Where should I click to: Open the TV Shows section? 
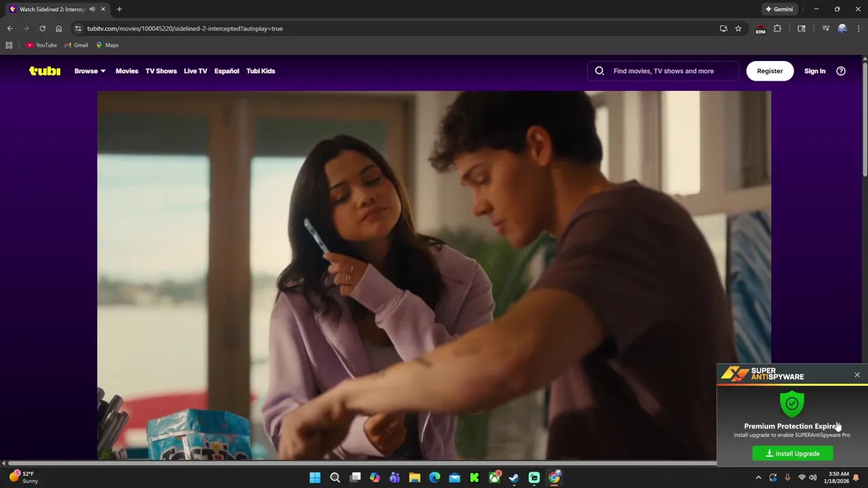(161, 70)
